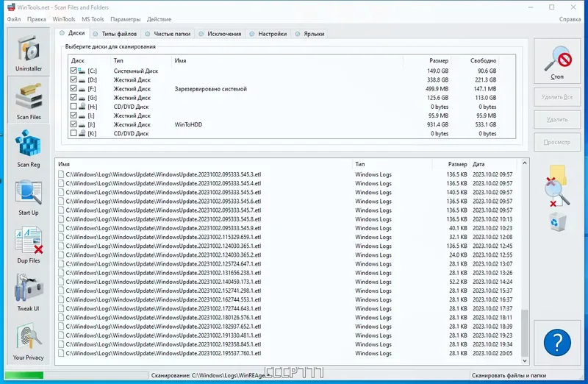Screen dimensions: 588x384
Task: Select the Scan Files tool
Action: (x=29, y=101)
